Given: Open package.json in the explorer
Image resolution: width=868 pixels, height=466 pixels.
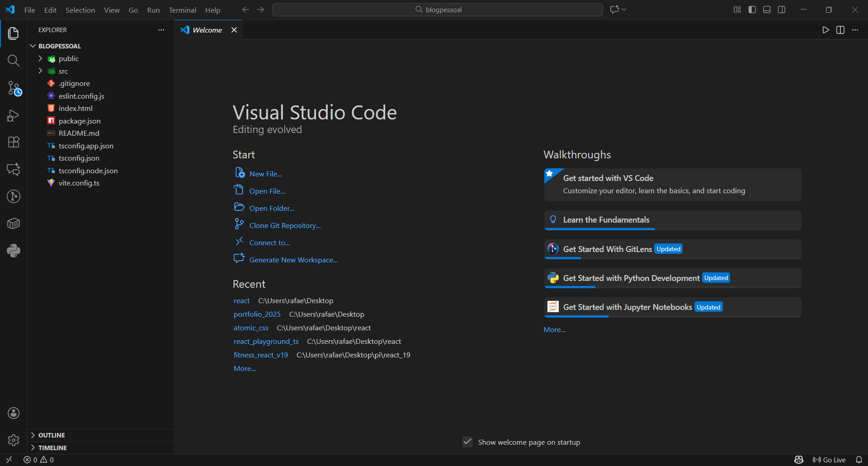Looking at the screenshot, I should [x=80, y=121].
